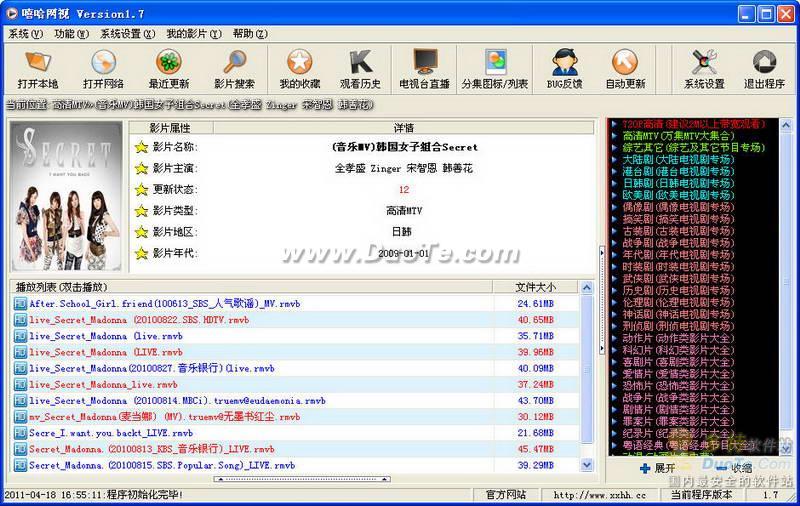Click the Secret album cover thumbnail

pyautogui.click(x=66, y=196)
